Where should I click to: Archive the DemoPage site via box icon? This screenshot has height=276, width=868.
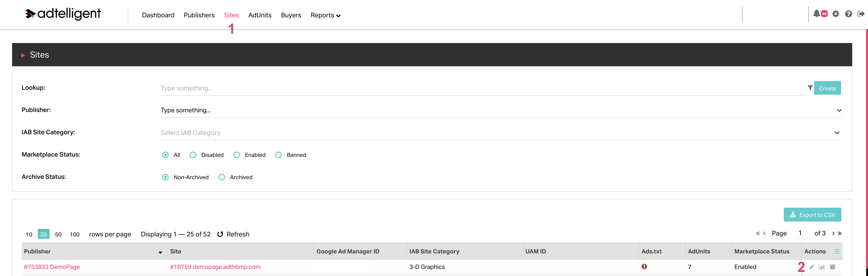pos(832,267)
